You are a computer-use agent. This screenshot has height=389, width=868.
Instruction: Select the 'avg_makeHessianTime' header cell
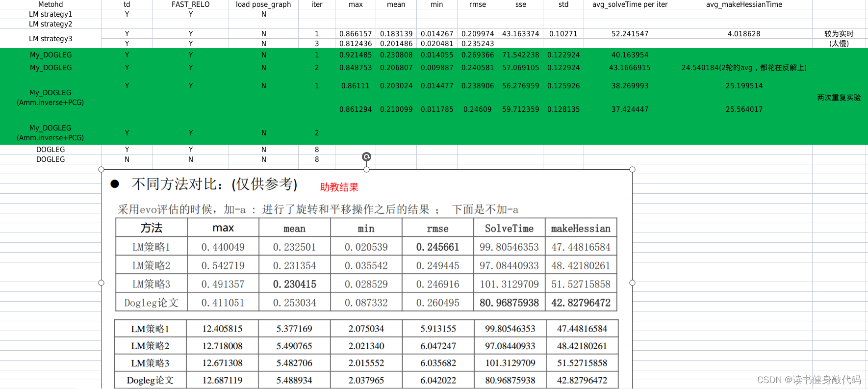(744, 4)
